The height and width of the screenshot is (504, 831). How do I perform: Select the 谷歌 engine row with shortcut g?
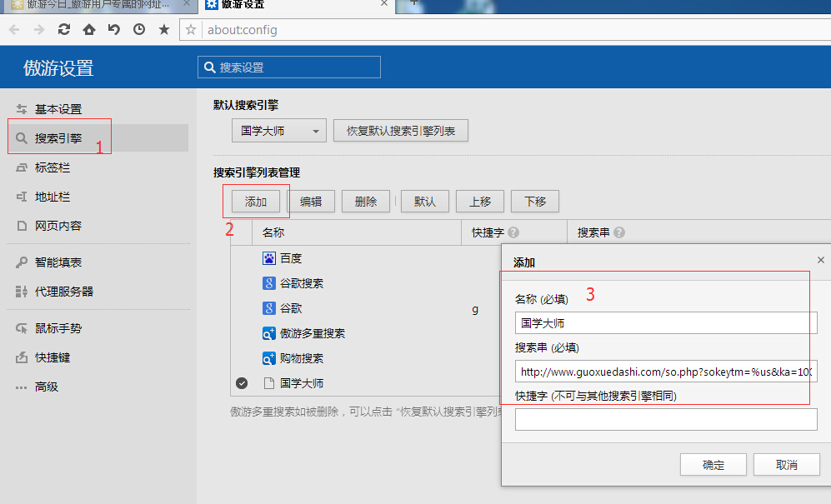(x=366, y=308)
